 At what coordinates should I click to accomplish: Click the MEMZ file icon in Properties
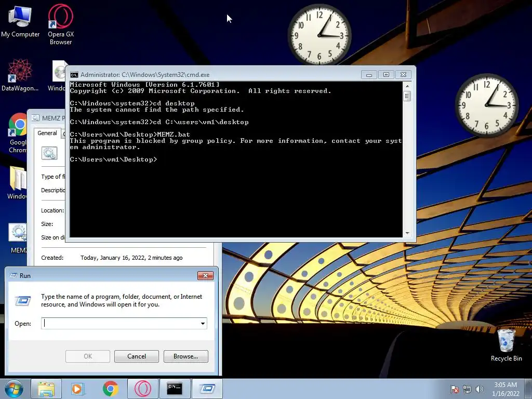pyautogui.click(x=49, y=153)
